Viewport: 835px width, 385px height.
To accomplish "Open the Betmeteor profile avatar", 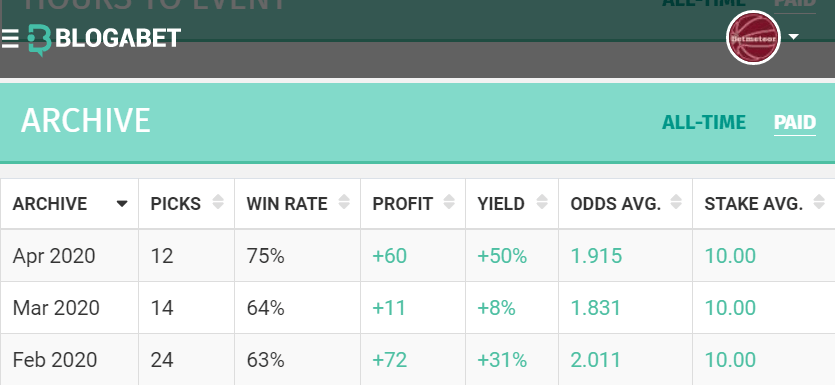I will (x=753, y=38).
